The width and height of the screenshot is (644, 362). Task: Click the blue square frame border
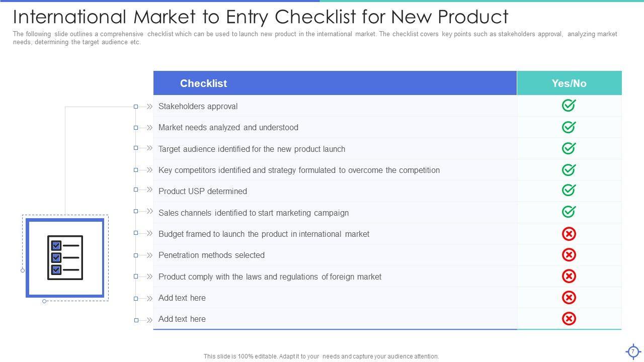(x=28, y=257)
